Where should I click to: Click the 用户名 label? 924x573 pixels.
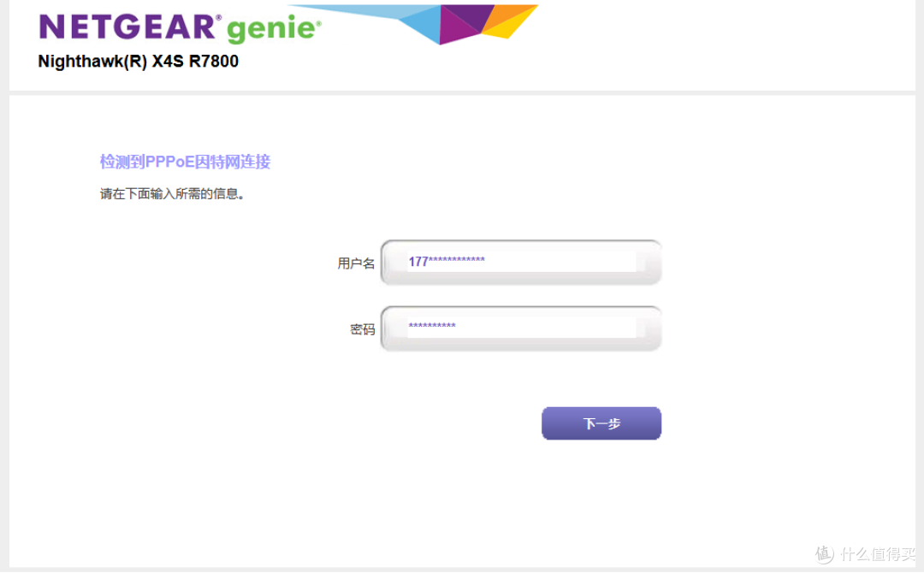tap(356, 263)
